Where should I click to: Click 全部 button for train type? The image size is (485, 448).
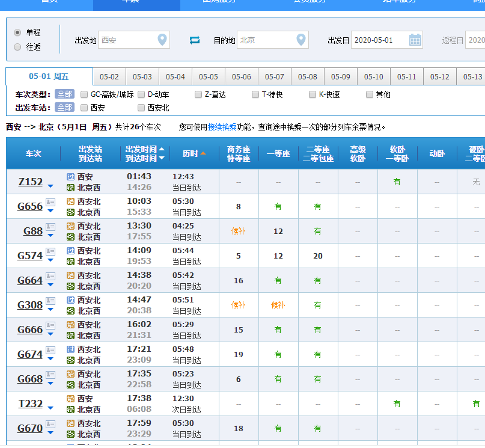65,94
